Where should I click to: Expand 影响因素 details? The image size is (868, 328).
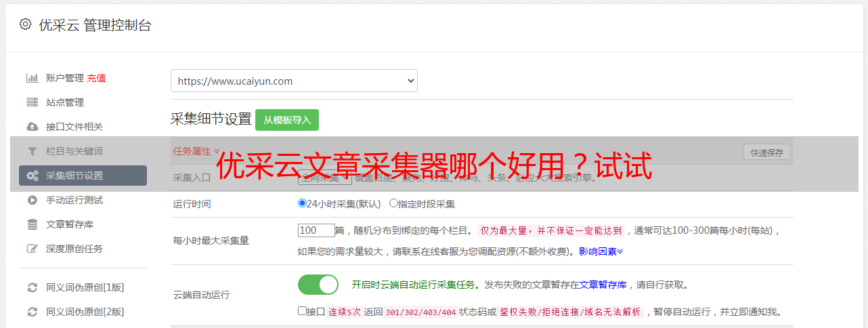(x=601, y=251)
